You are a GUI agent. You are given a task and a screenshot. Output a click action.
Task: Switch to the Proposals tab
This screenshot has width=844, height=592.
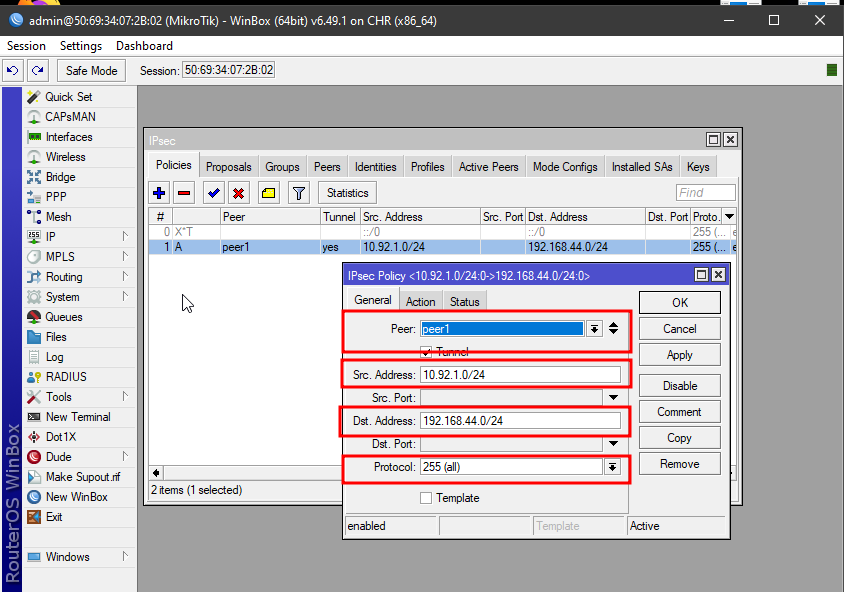[228, 167]
